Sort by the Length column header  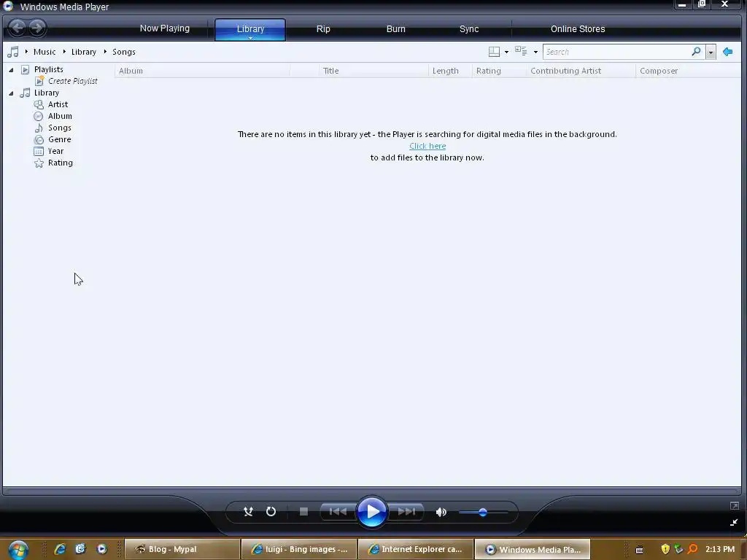pos(449,71)
